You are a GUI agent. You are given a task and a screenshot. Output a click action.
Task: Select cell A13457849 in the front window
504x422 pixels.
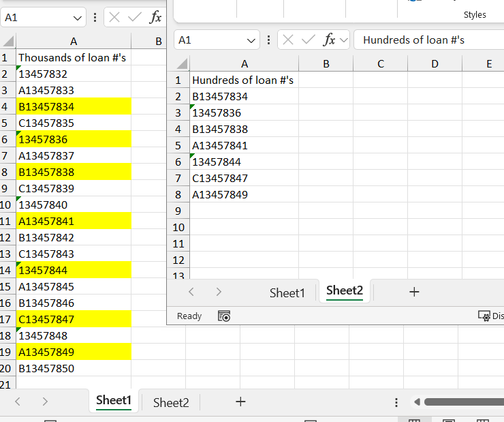click(x=245, y=194)
